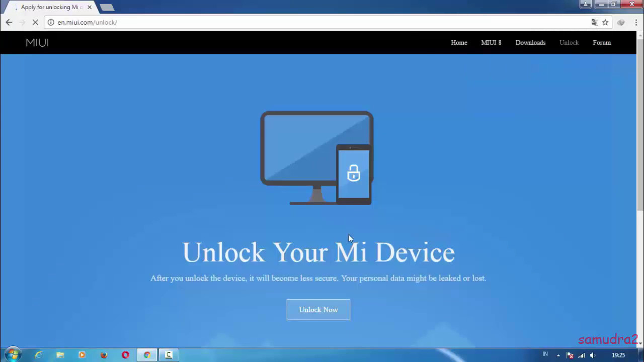
Task: Open a new tab with the new-tab button
Action: 107,8
